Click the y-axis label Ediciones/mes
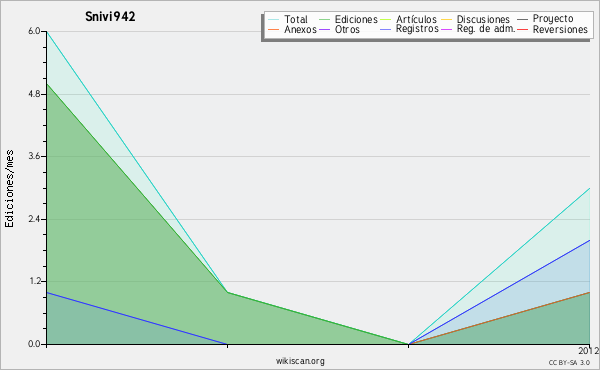Image resolution: width=600 pixels, height=370 pixels. [9, 189]
